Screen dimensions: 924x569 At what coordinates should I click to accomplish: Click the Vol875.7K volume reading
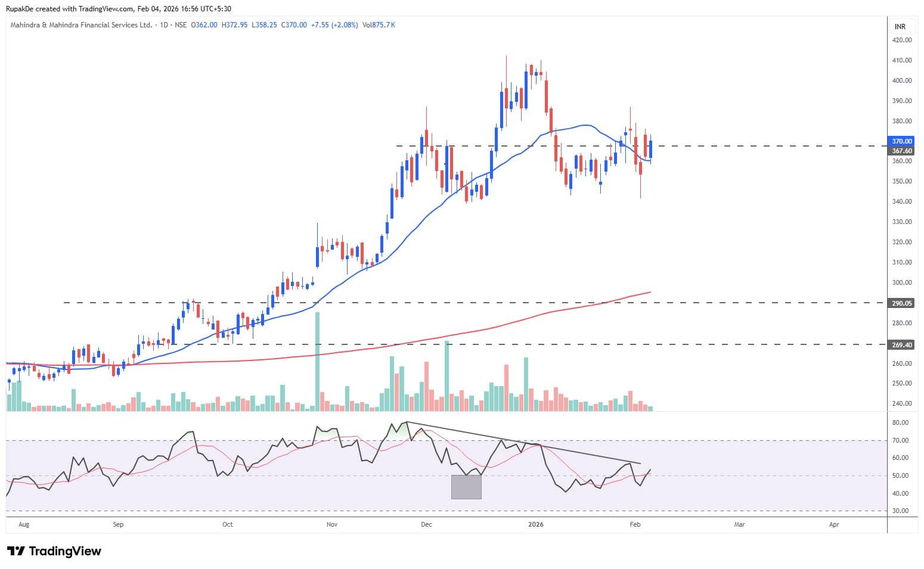tap(379, 25)
